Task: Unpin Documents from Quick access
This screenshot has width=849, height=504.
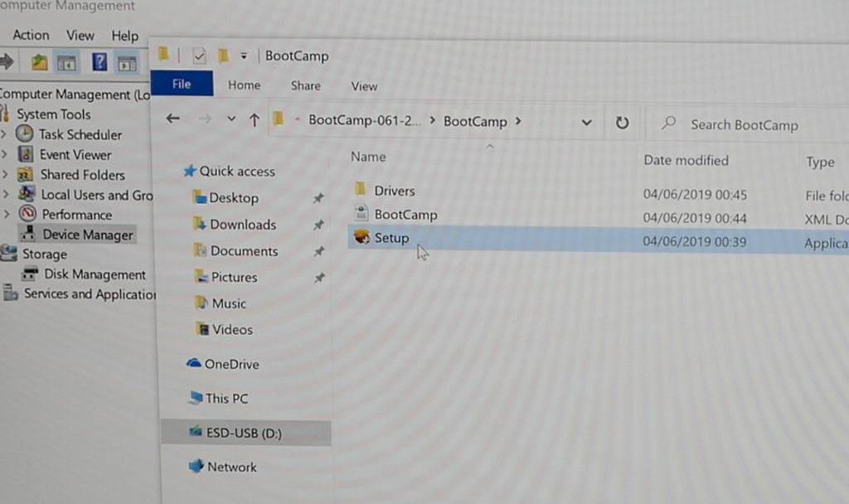Action: point(319,250)
